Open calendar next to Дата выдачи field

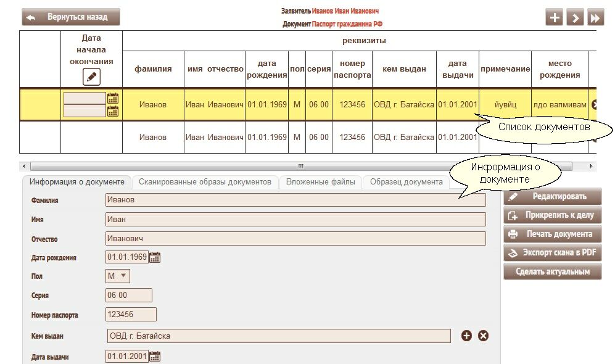(x=155, y=356)
